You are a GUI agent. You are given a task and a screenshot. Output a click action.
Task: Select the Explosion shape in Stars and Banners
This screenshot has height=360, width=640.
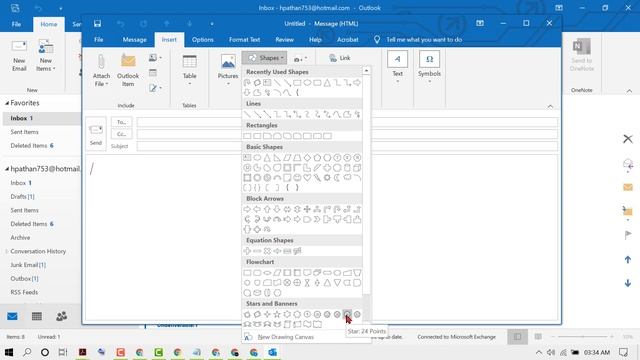point(247,314)
